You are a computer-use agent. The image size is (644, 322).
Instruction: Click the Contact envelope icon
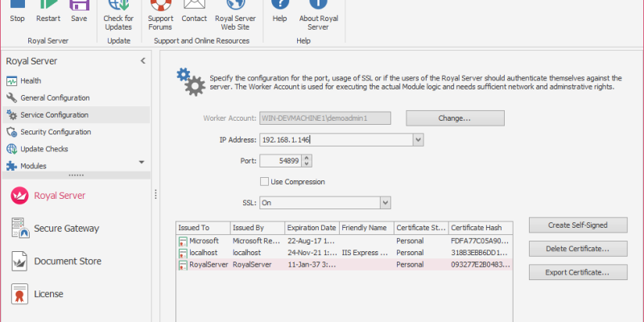[194, 6]
